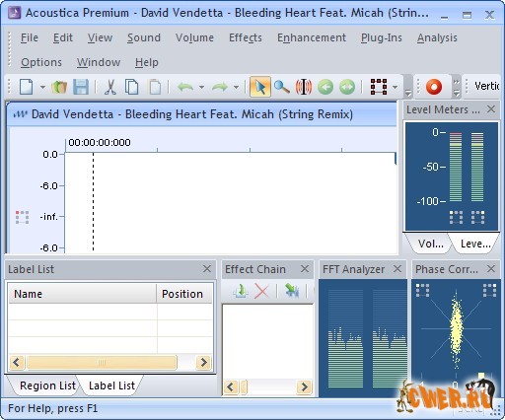Toggle the arrow Selection tool
505x420 pixels.
pos(260,87)
